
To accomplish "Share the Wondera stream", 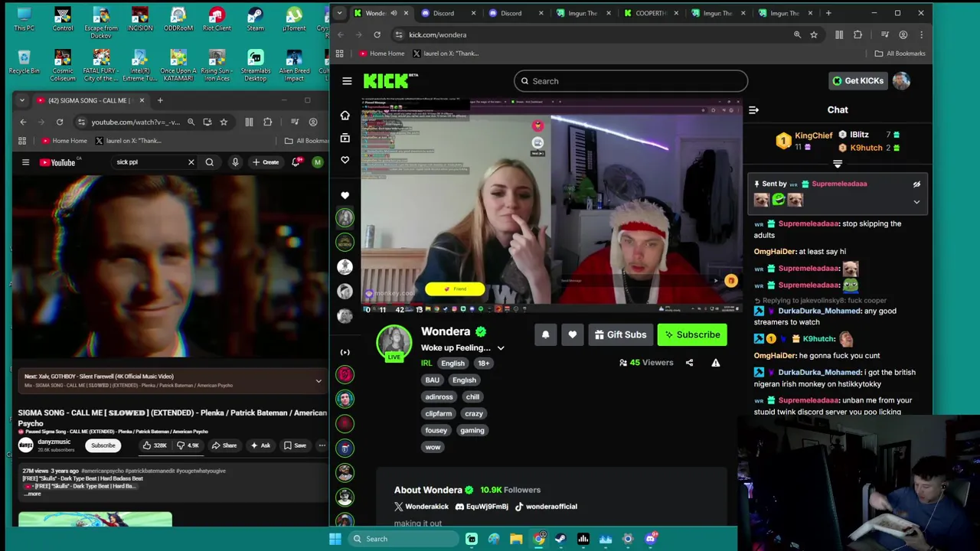I will 689,363.
